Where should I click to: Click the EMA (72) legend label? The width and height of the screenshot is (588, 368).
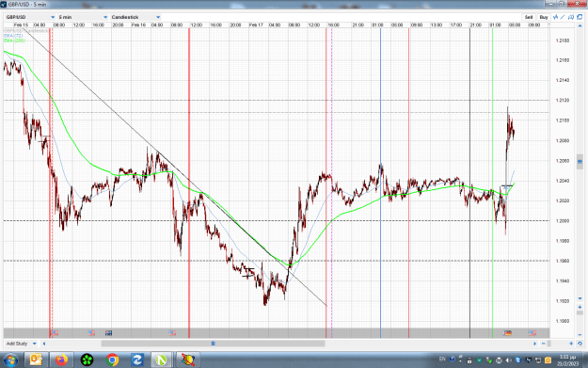pyautogui.click(x=13, y=36)
